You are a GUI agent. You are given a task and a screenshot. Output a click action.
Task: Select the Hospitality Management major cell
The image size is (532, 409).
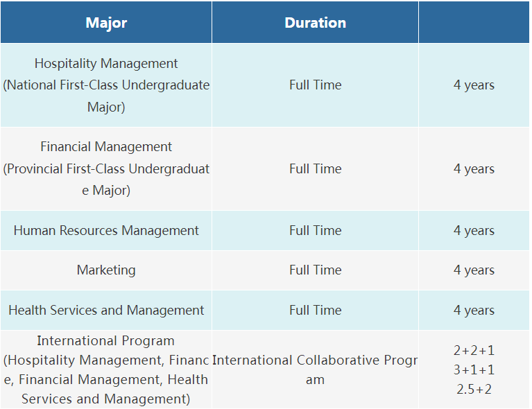point(106,85)
